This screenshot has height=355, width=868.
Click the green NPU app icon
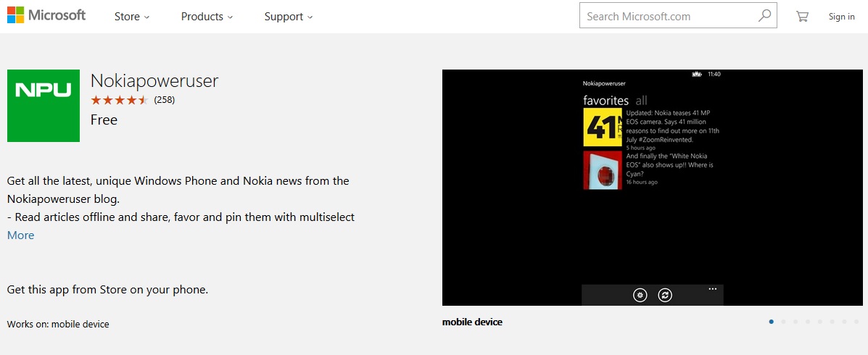click(44, 106)
